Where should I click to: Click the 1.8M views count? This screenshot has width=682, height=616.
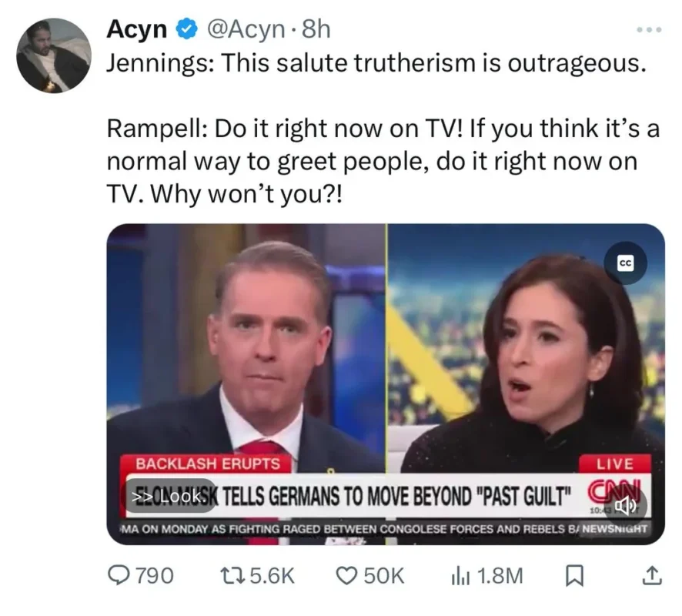[502, 574]
